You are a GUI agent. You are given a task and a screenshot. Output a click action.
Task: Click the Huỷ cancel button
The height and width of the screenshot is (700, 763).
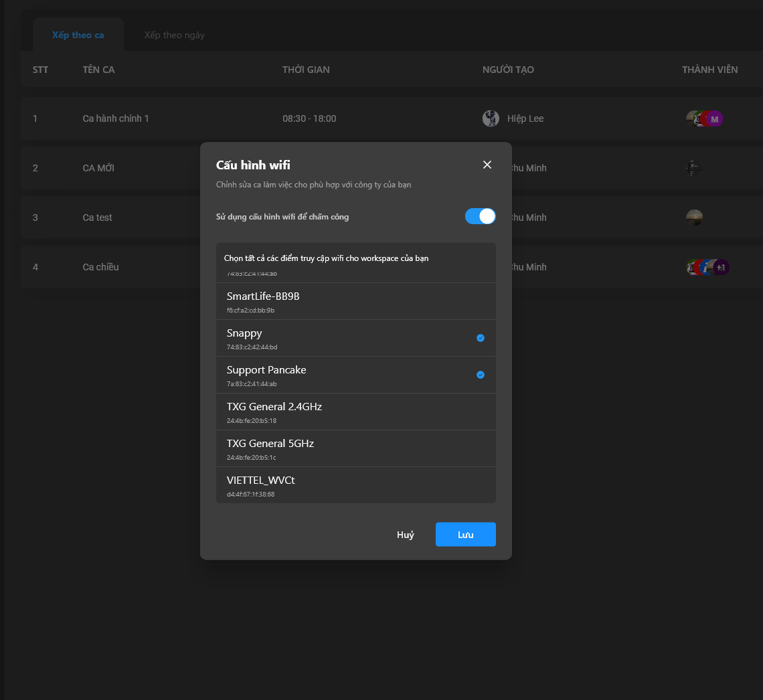click(x=406, y=535)
